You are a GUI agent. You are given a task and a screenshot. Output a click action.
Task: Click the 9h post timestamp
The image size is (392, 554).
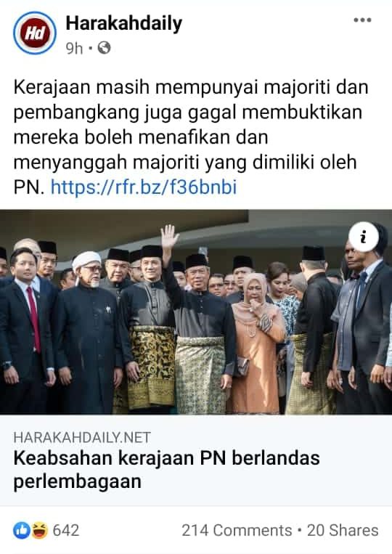(x=74, y=48)
